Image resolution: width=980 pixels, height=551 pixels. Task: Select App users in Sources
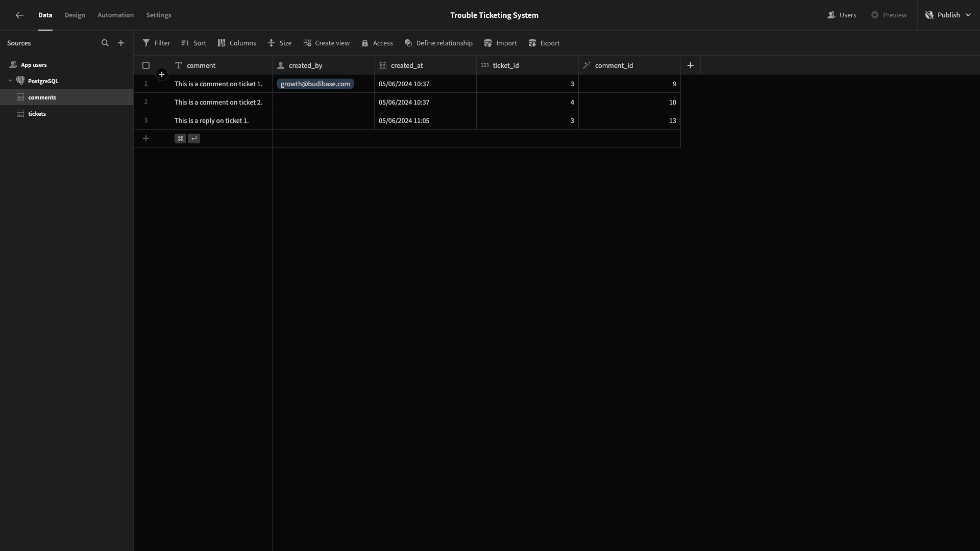click(66, 65)
